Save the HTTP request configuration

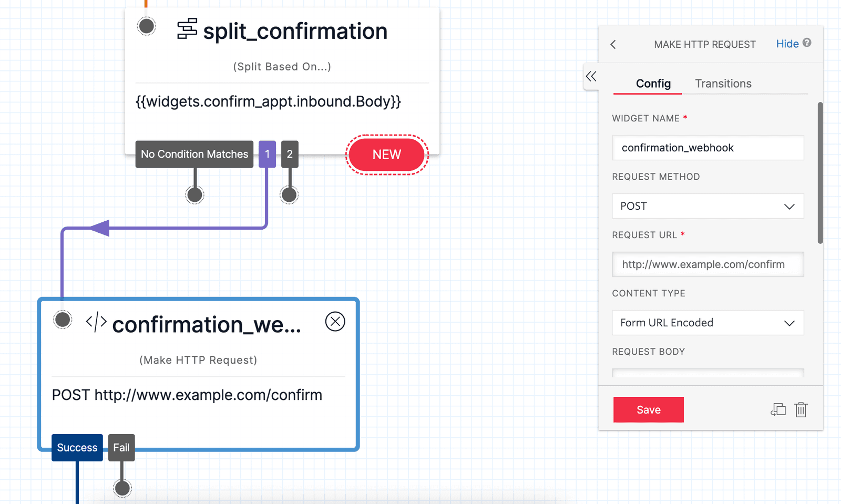[x=648, y=409]
